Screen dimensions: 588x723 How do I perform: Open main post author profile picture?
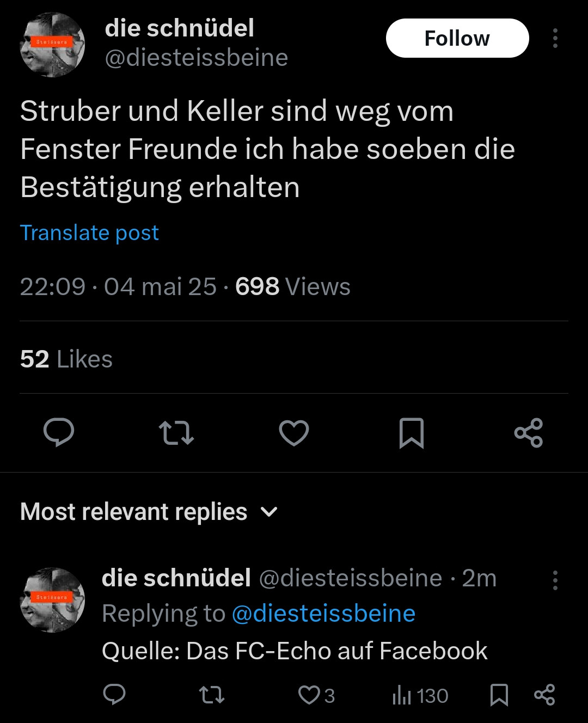[x=52, y=45]
